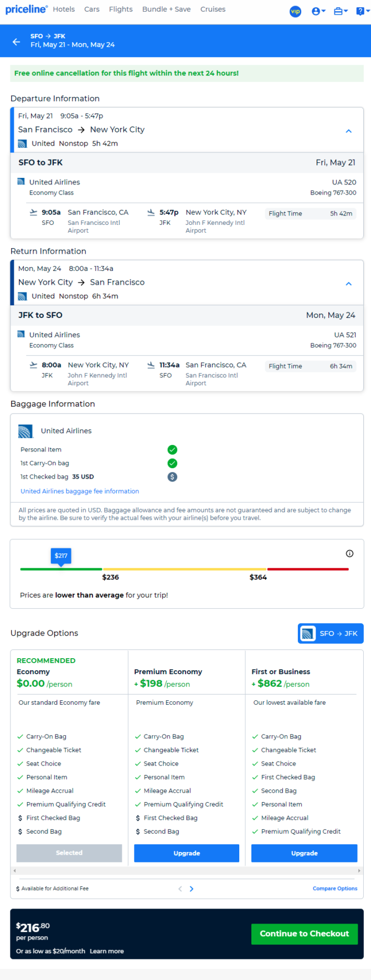Click the help question mark icon
The height and width of the screenshot is (980, 371).
(360, 11)
